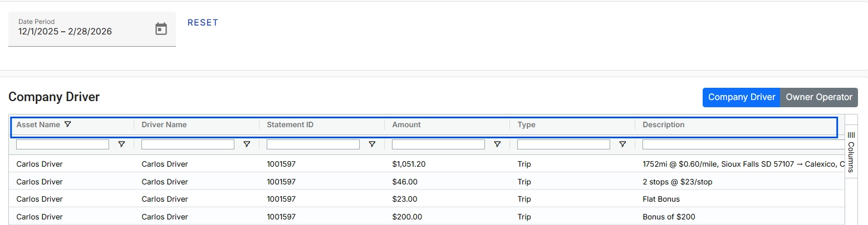Focus the Type filter text box
The image size is (868, 225).
tap(564, 144)
